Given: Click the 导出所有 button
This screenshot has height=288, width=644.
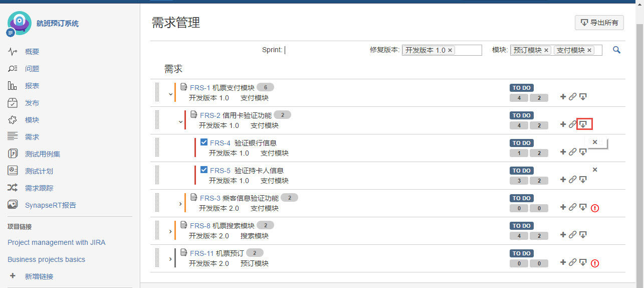Looking at the screenshot, I should point(599,23).
